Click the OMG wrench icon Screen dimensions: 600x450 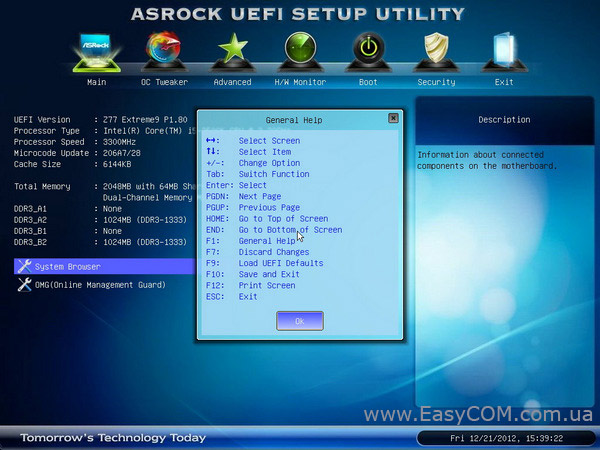coord(24,285)
